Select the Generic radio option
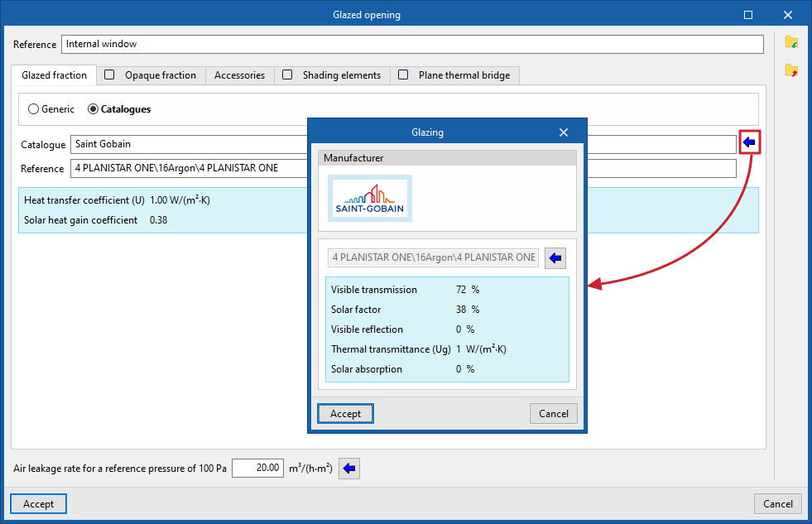 (x=34, y=109)
